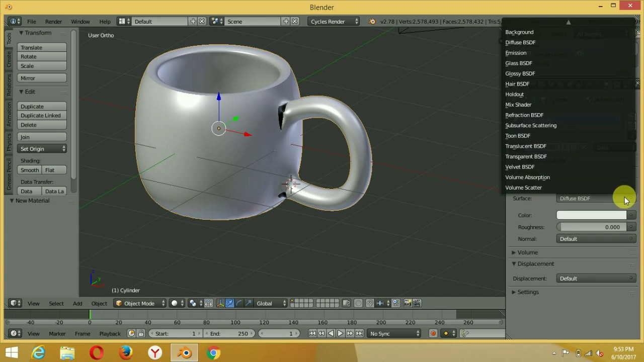Switch to the Create tool shelf tab
Screen dimensions: 644x362
(9, 59)
